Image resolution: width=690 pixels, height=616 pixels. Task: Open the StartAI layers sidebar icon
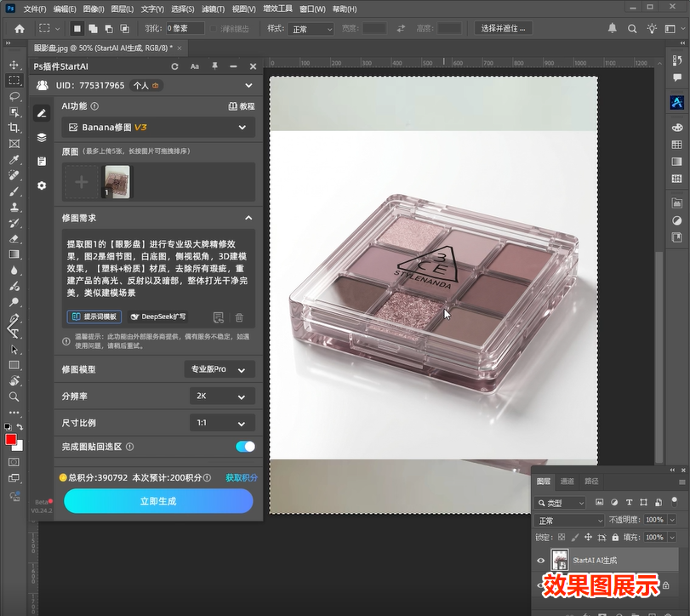[42, 137]
